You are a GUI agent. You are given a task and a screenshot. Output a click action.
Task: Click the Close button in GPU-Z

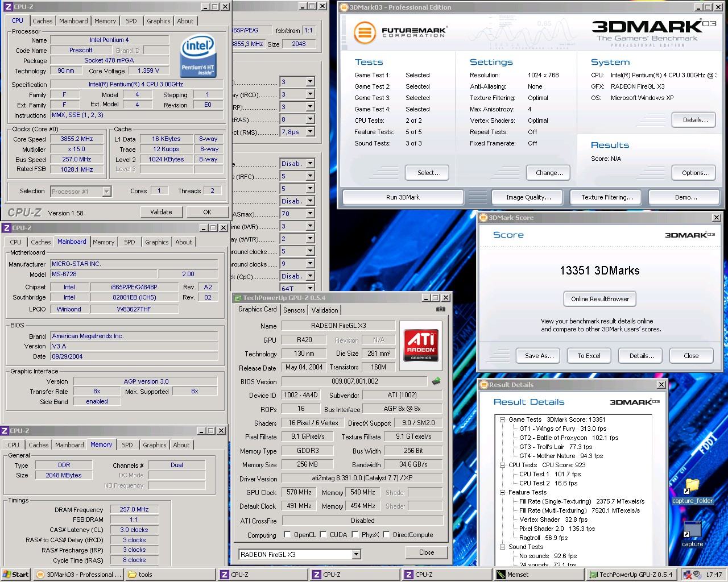tap(427, 552)
